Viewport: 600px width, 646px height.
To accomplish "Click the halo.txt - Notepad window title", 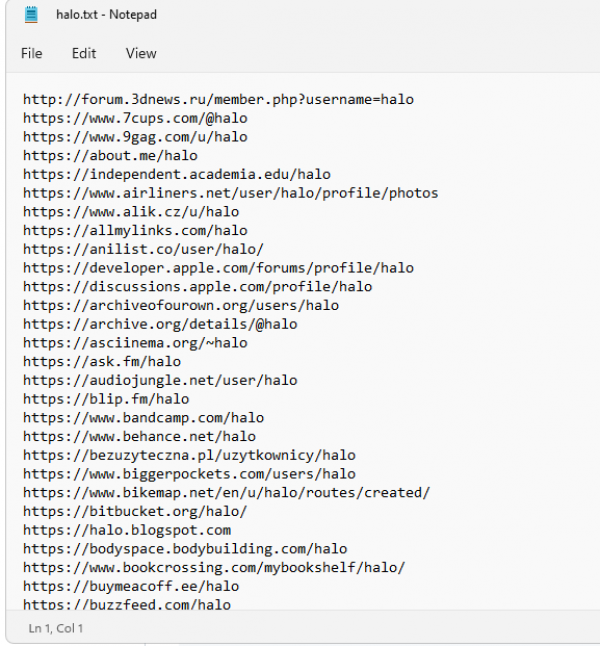I will click(x=106, y=15).
